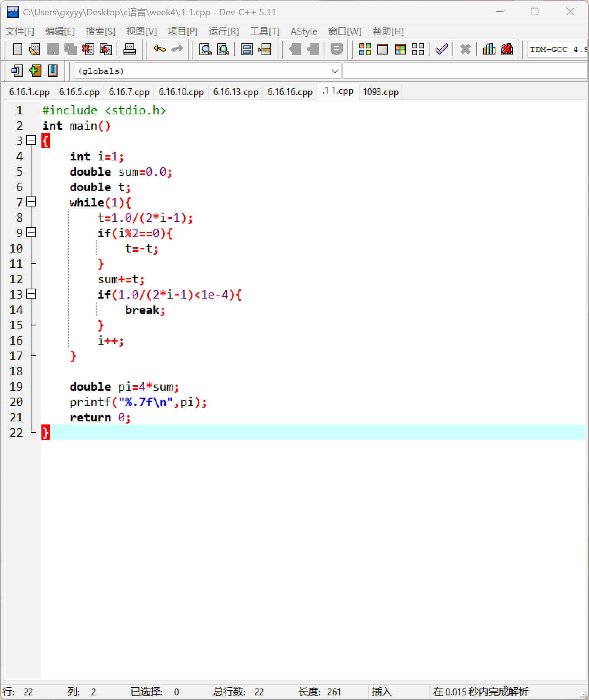Image resolution: width=589 pixels, height=700 pixels.
Task: Place cursor on 'double sum=0.0;' line
Action: (x=121, y=172)
